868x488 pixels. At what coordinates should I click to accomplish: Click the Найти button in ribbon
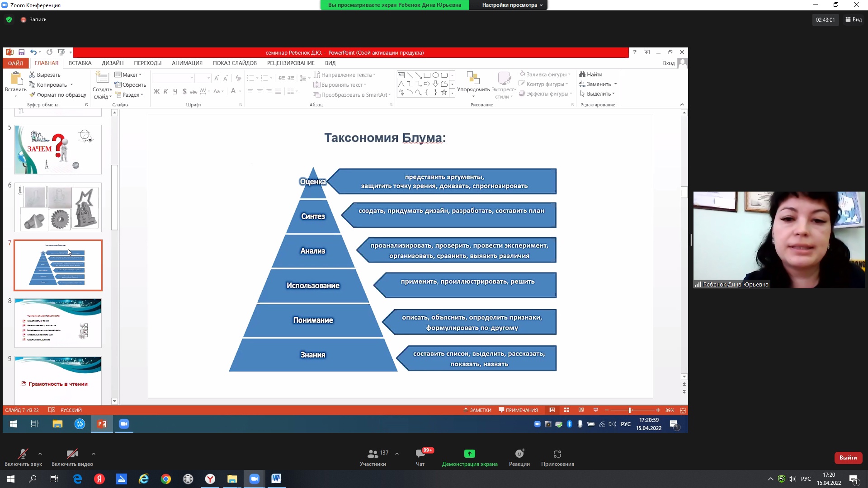pos(591,75)
